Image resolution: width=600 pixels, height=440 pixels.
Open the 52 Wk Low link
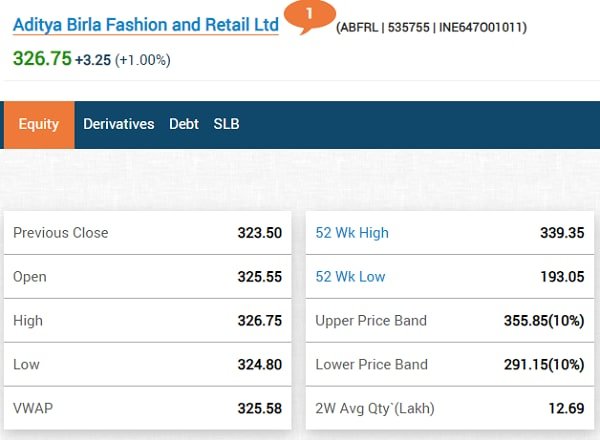coord(350,277)
